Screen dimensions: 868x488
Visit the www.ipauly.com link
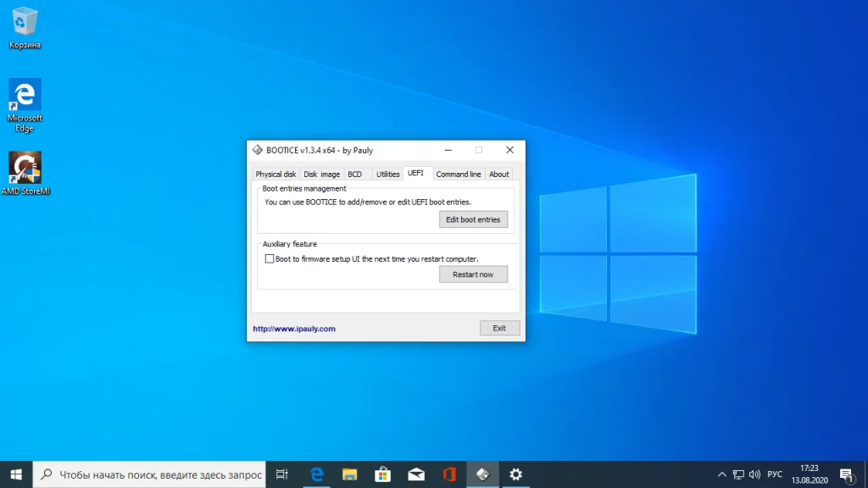(x=294, y=329)
